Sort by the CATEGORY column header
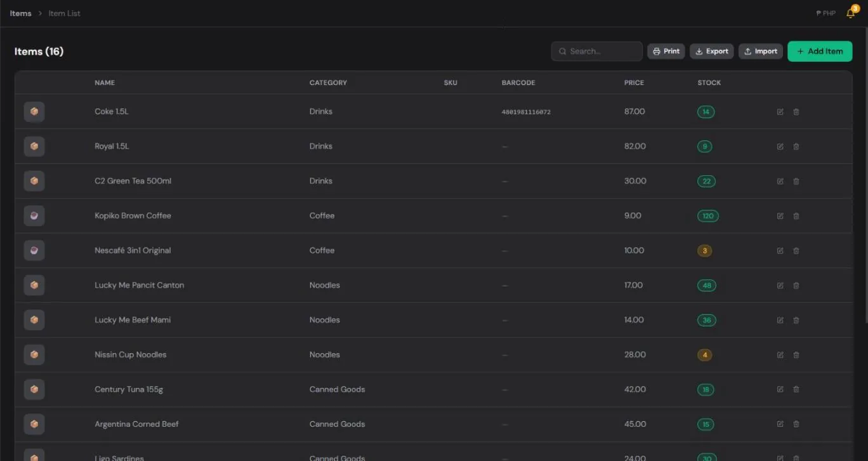 tap(328, 83)
